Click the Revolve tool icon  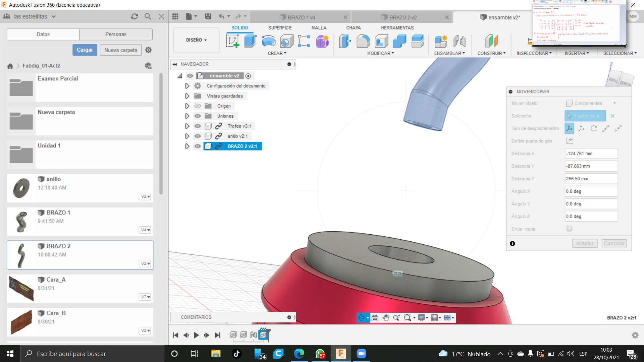pos(268,41)
